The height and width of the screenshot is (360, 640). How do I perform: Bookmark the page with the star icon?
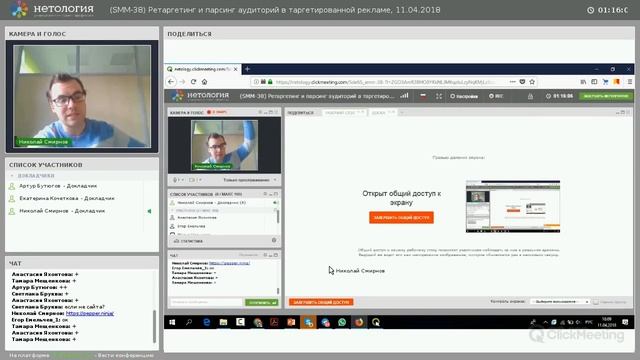click(532, 82)
